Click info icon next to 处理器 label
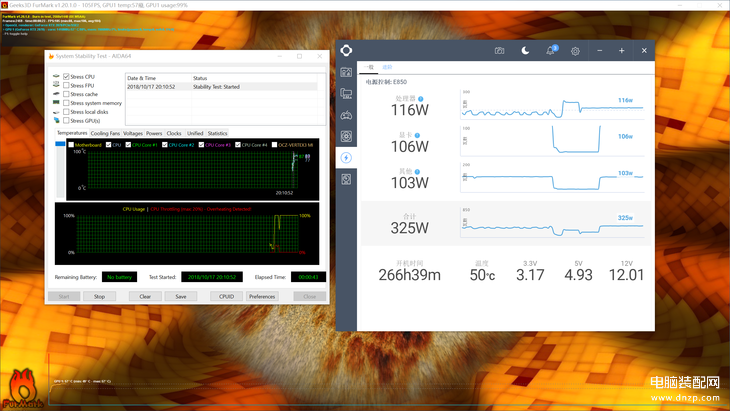The image size is (730, 411). (x=420, y=99)
